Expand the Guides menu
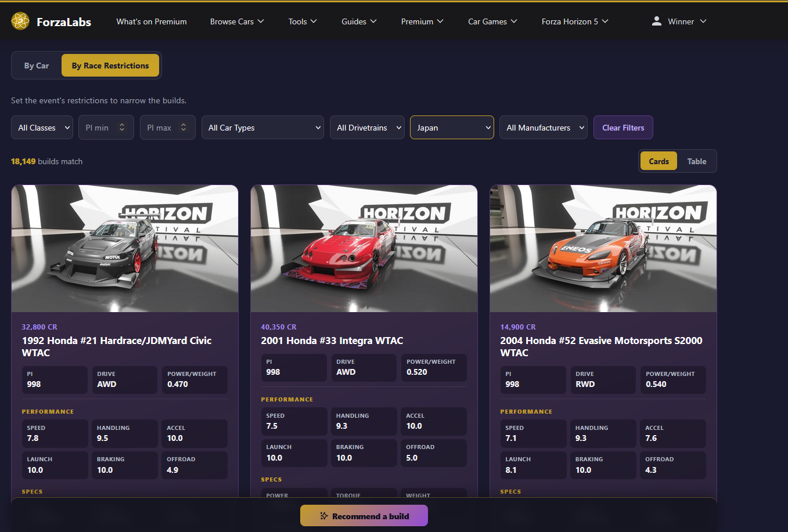The image size is (788, 532). click(x=359, y=21)
